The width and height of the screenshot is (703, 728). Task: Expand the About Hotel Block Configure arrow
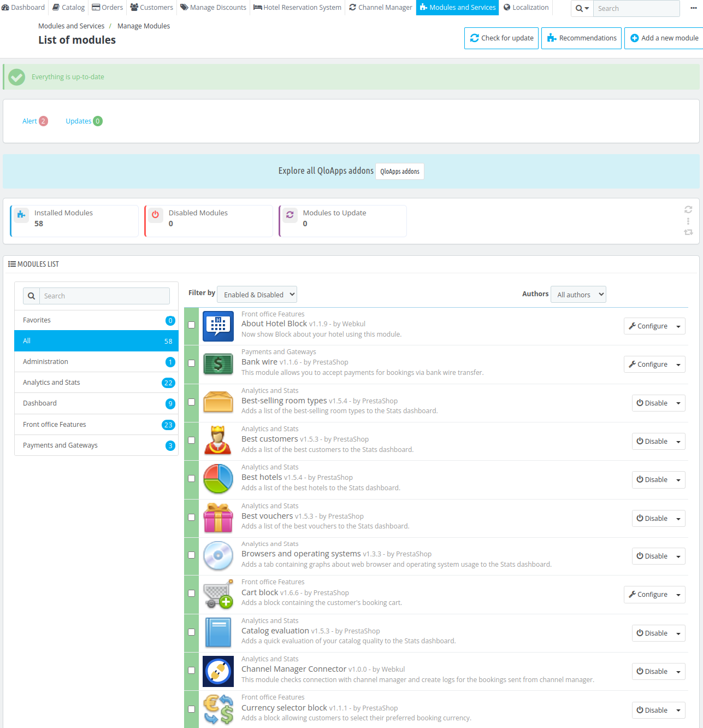point(678,326)
